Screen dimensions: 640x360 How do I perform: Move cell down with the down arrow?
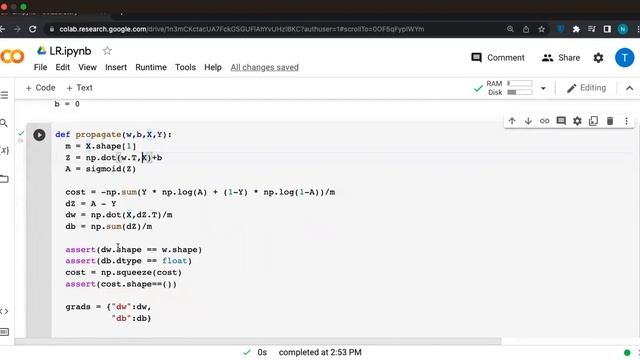click(x=528, y=121)
